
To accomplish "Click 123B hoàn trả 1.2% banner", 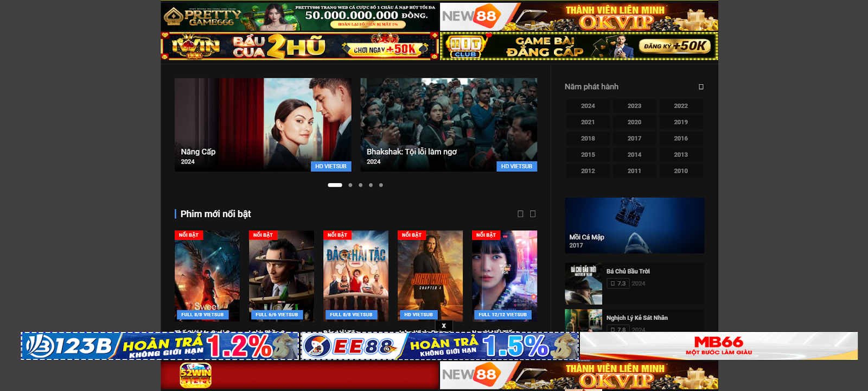I will click(160, 346).
